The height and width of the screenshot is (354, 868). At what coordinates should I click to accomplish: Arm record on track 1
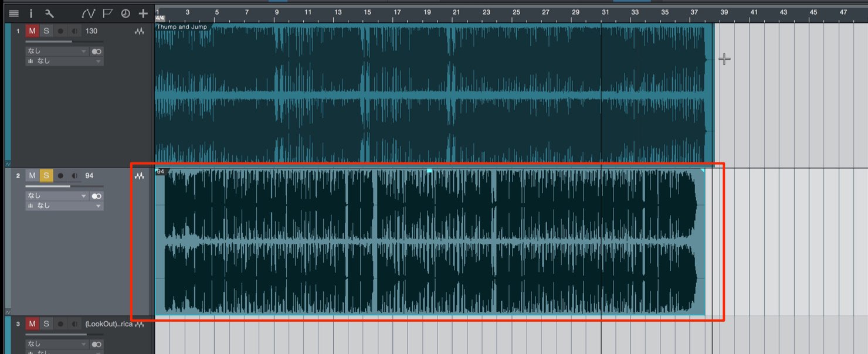(x=60, y=31)
